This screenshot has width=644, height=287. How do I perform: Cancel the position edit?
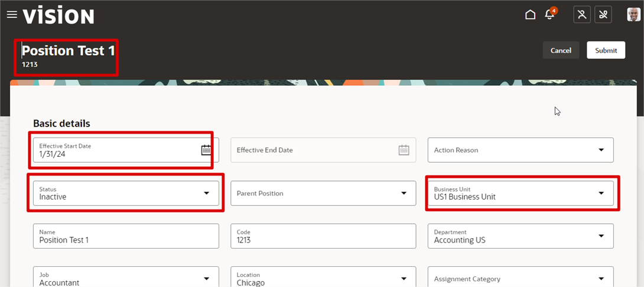point(561,50)
